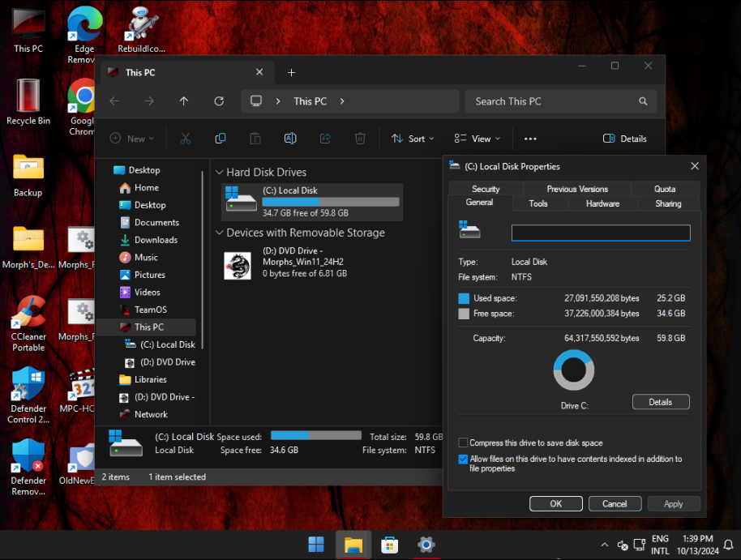Image resolution: width=741 pixels, height=560 pixels.
Task: Switch to the Sharing tab
Action: click(x=668, y=203)
